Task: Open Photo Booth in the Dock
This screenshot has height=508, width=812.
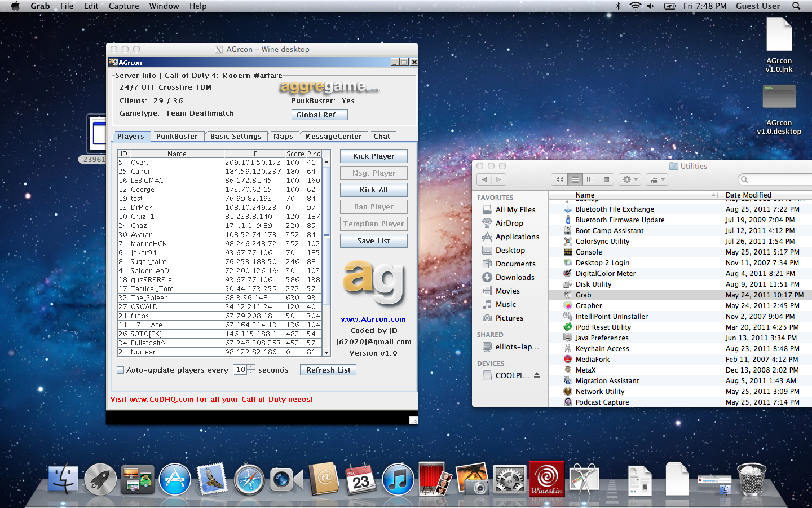Action: click(435, 479)
